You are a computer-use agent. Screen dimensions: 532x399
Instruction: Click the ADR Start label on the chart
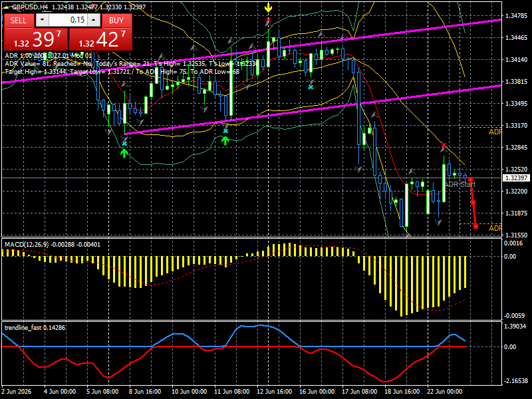pyautogui.click(x=460, y=185)
